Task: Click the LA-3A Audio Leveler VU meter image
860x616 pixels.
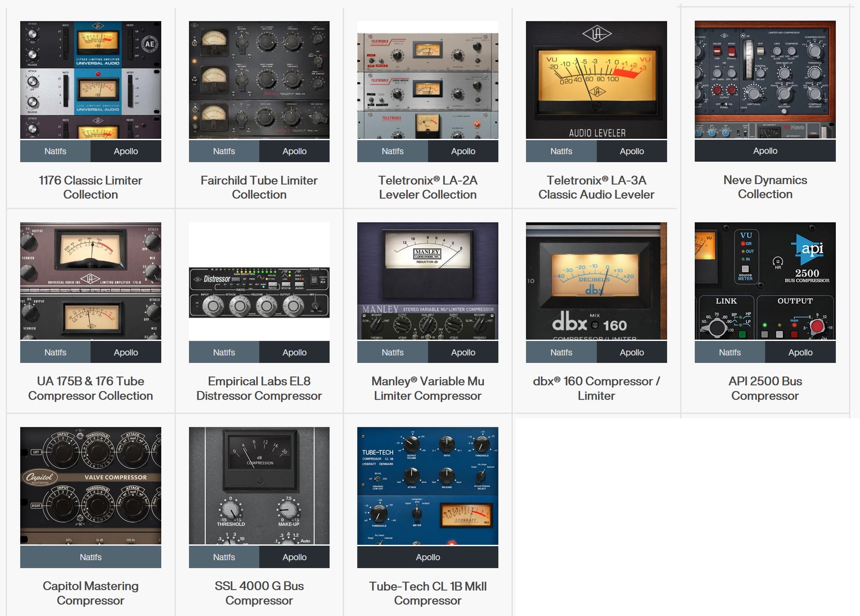Action: pyautogui.click(x=596, y=80)
